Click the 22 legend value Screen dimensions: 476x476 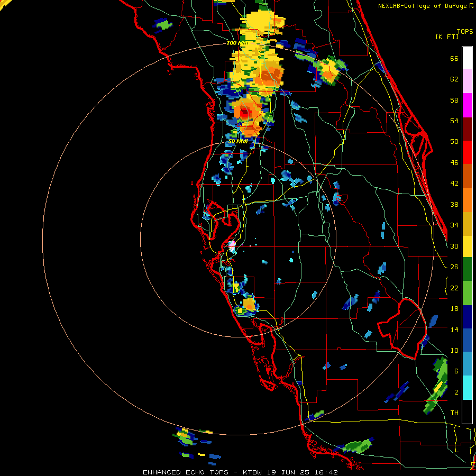click(454, 288)
